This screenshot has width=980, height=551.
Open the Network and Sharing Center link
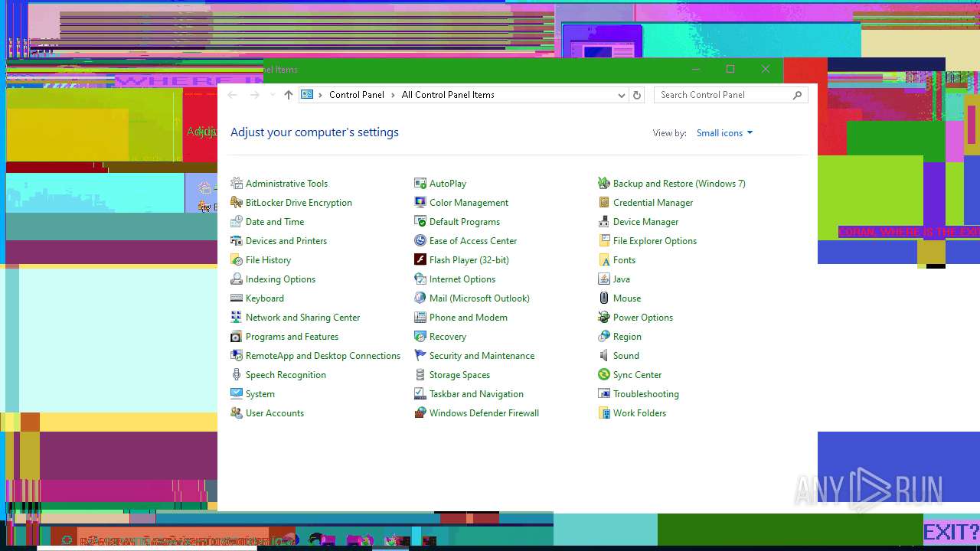click(x=302, y=318)
